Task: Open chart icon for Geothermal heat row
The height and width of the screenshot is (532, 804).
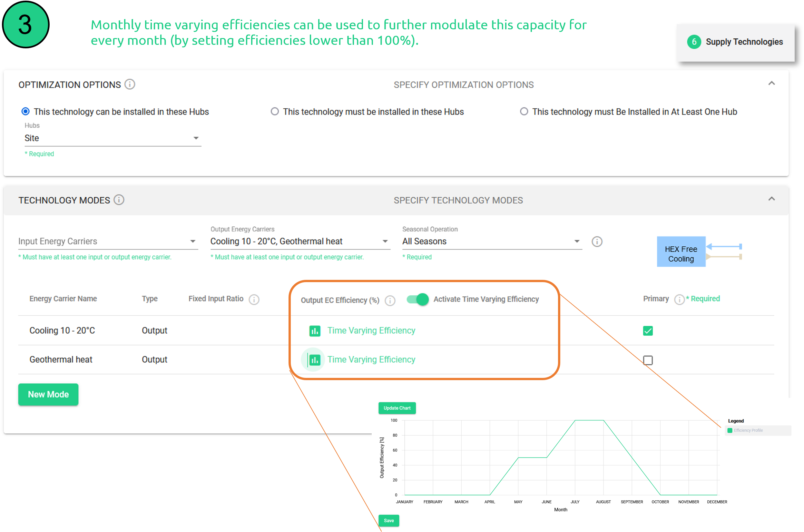Action: (315, 360)
